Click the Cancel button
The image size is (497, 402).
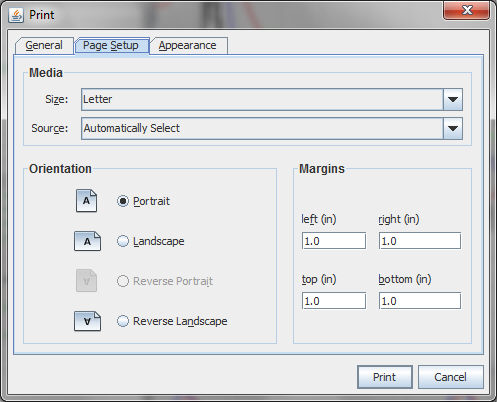click(x=450, y=377)
